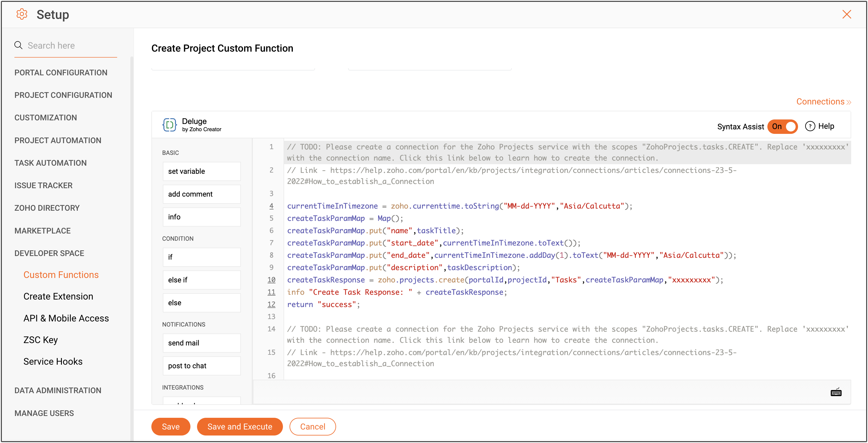Open PORTAL CONFIGURATION section
This screenshot has width=868, height=443.
coord(61,72)
